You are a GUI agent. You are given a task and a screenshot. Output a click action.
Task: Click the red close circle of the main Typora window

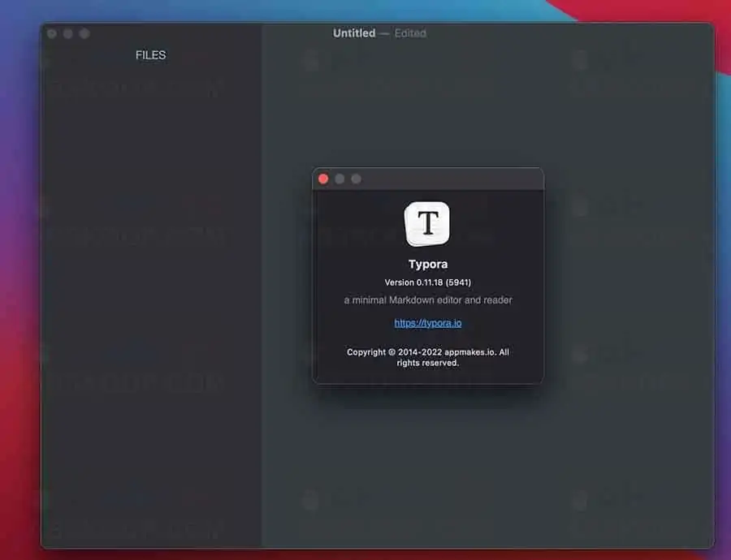[51, 34]
